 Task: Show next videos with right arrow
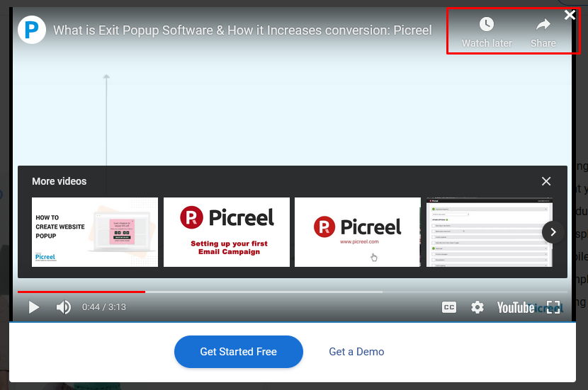(553, 232)
